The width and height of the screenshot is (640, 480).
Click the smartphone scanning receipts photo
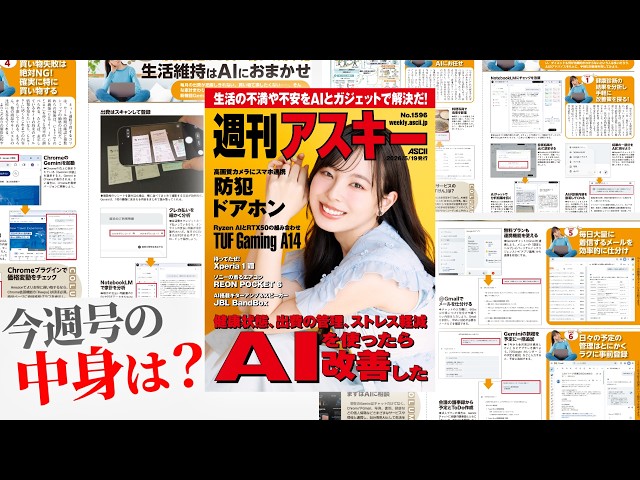[152, 154]
